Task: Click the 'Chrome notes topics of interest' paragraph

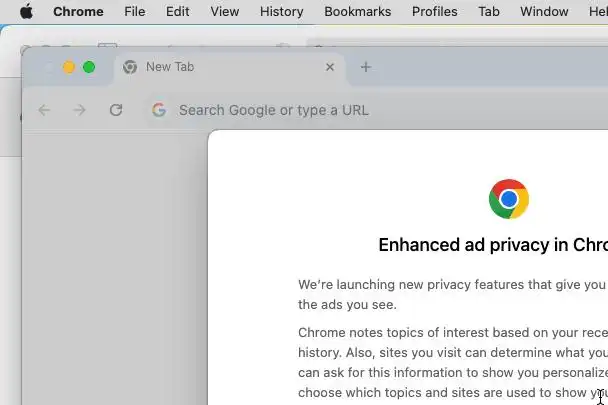Action: pyautogui.click(x=453, y=362)
